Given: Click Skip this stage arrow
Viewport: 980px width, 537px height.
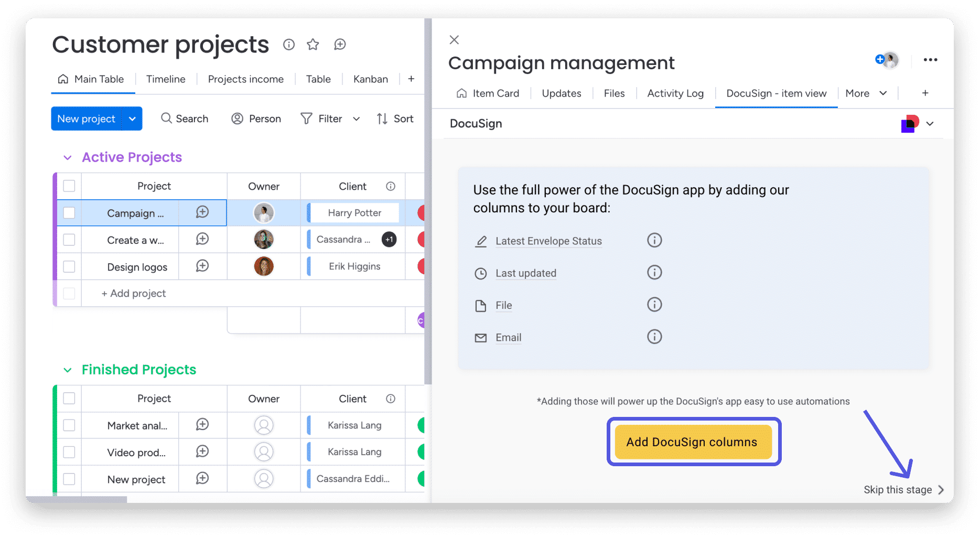Looking at the screenshot, I should (941, 490).
